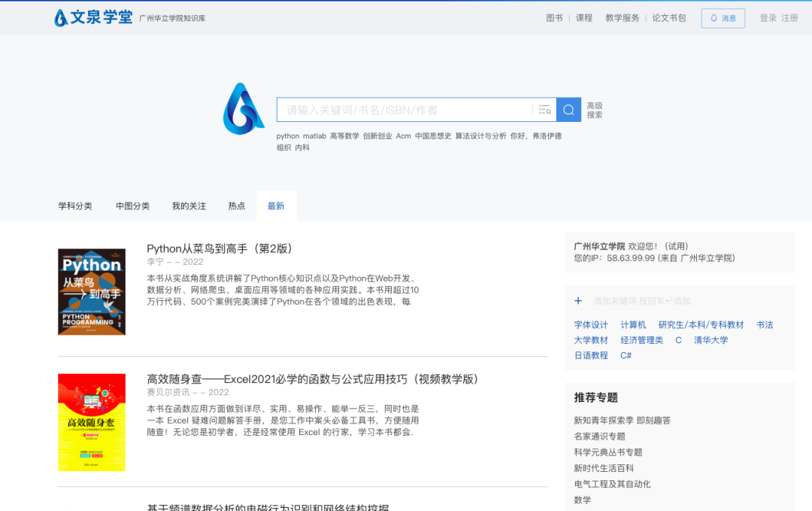812x511 pixels.
Task: Open 教学服务 in the top navigation
Action: click(x=622, y=18)
